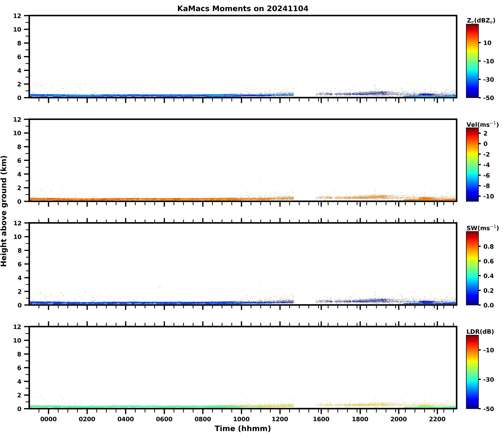Click the Vel(ms-1) colorbar title

coord(483,124)
